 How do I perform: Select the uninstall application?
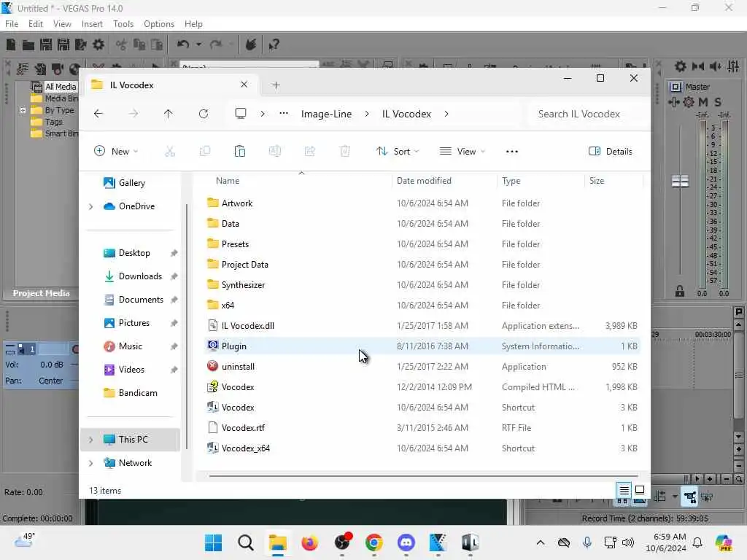coord(422,367)
